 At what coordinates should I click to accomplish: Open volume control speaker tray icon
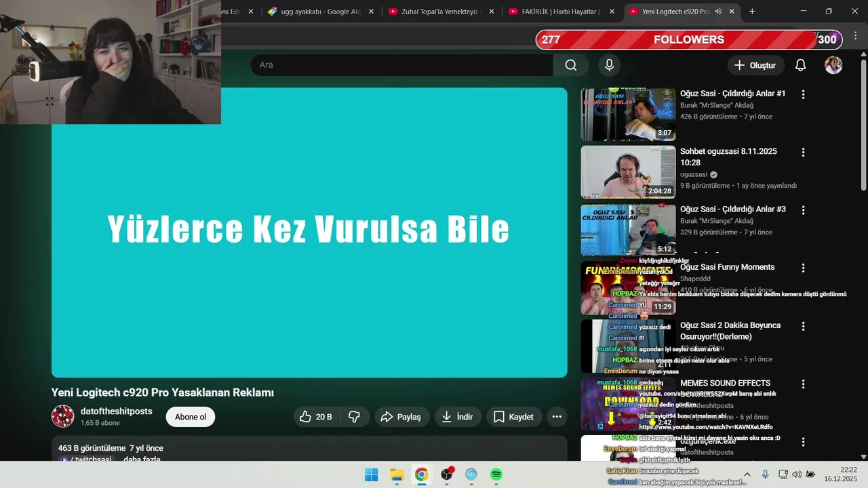click(797, 474)
